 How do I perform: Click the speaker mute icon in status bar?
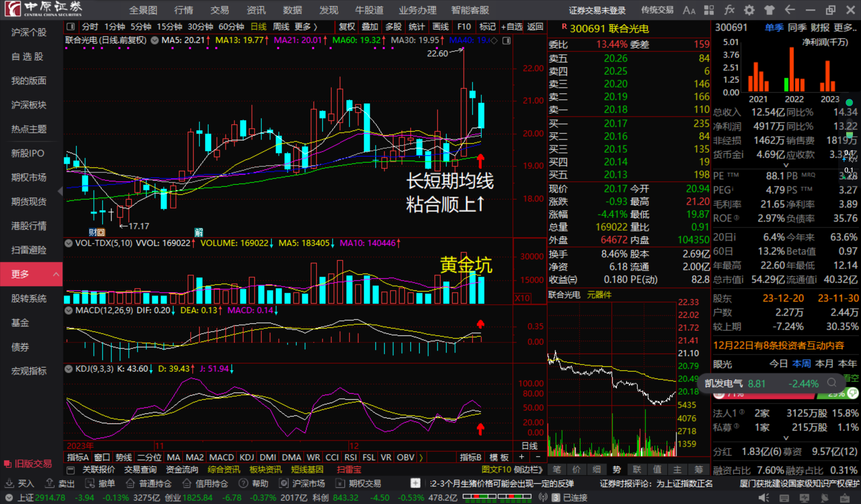pos(764,498)
